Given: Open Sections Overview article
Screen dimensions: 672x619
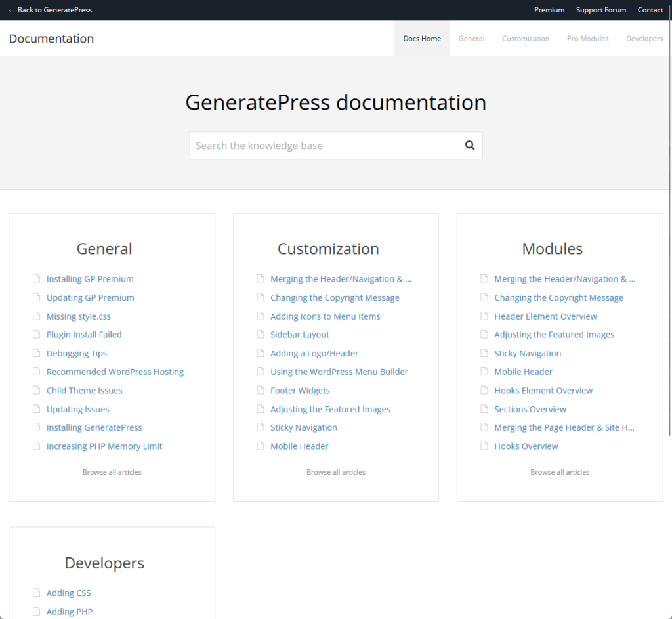Looking at the screenshot, I should pyautogui.click(x=530, y=409).
